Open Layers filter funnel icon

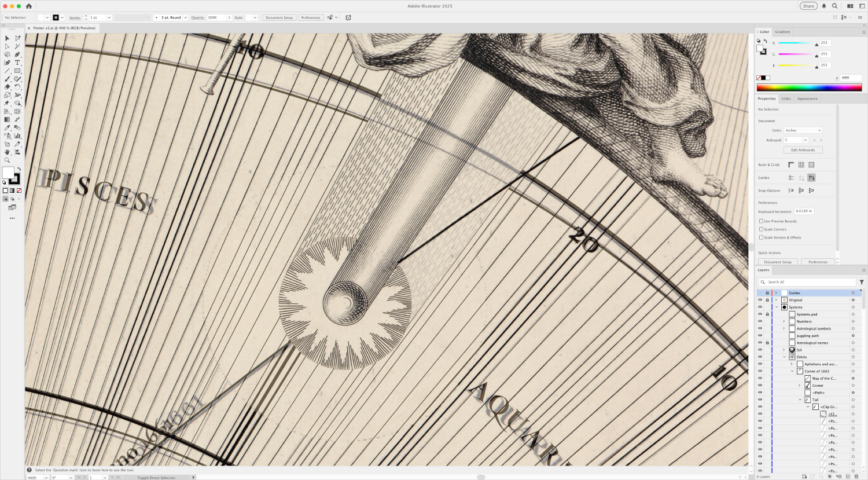coord(862,282)
